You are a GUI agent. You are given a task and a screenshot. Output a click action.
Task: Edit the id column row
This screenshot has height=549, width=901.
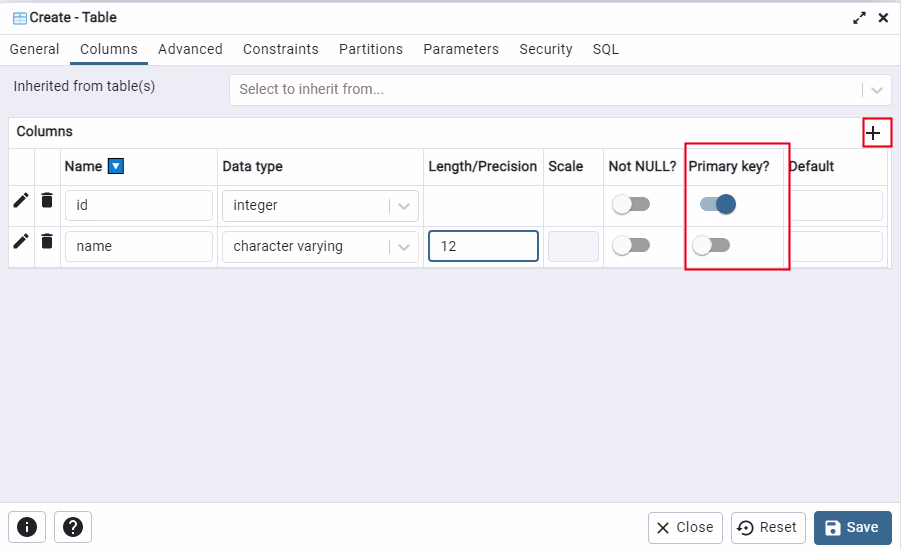point(21,200)
